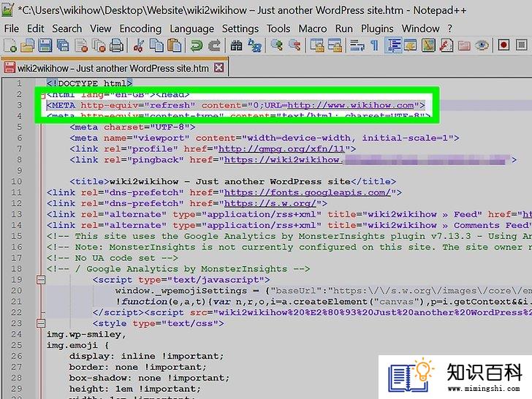Screen dimensions: 532x399
Task: Toggle file monitoring with the eye icon
Action: (x=482, y=45)
